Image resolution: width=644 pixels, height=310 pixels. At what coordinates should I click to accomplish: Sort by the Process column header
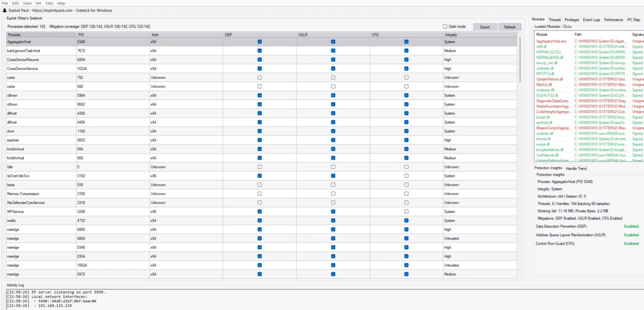(41, 35)
